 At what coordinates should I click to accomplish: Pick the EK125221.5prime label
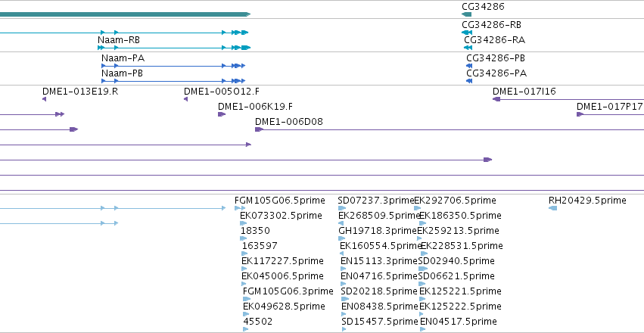(460, 291)
